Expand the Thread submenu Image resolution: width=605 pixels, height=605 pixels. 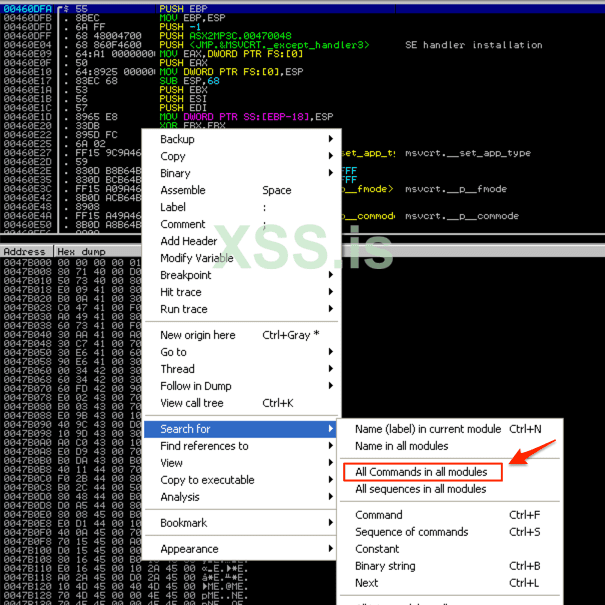(242, 368)
